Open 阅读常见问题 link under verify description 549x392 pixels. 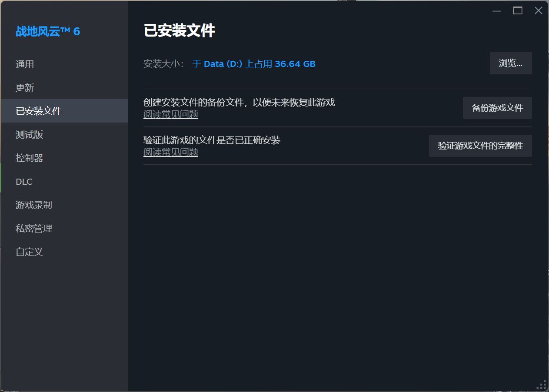point(171,152)
